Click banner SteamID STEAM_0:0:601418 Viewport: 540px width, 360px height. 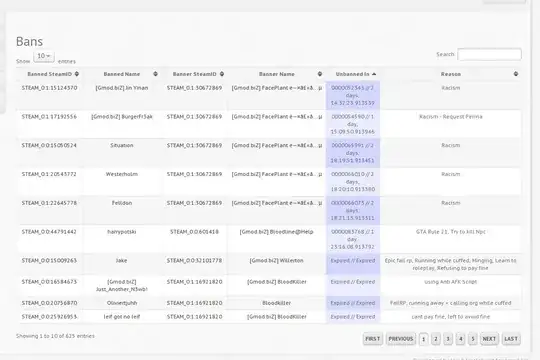click(195, 232)
